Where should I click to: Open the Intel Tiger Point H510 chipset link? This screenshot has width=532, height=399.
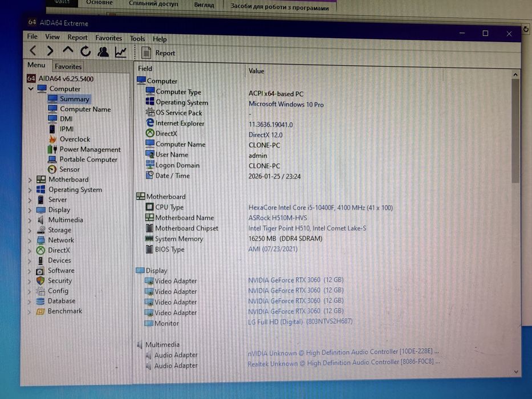[307, 229]
